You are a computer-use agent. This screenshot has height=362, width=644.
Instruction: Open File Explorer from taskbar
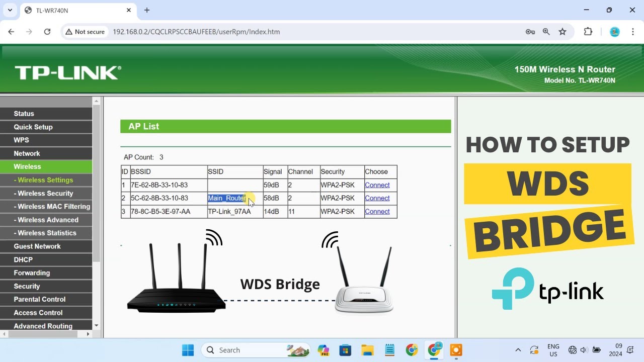click(367, 350)
